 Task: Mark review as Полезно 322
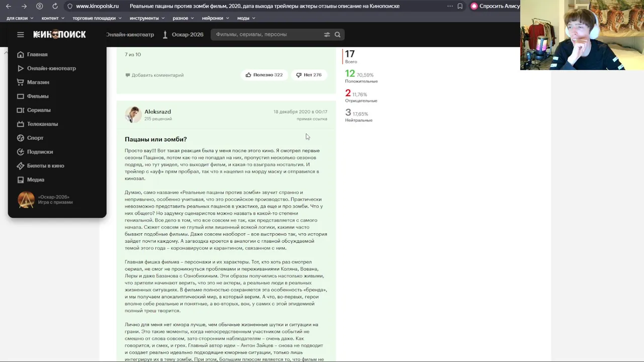[x=264, y=75]
